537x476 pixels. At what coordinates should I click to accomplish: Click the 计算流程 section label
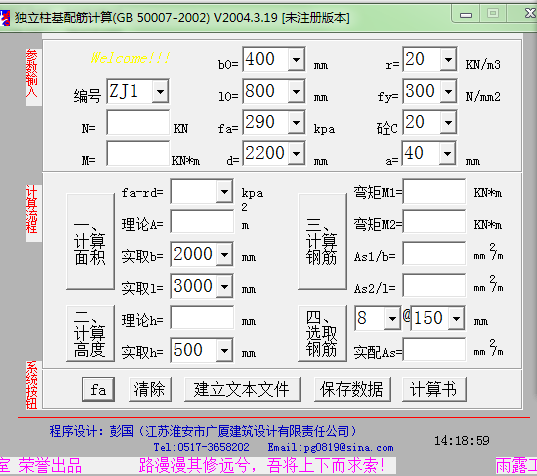[32, 209]
